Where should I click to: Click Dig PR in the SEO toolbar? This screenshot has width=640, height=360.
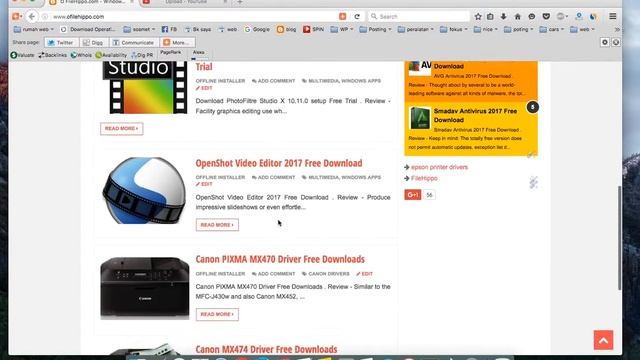tap(142, 55)
